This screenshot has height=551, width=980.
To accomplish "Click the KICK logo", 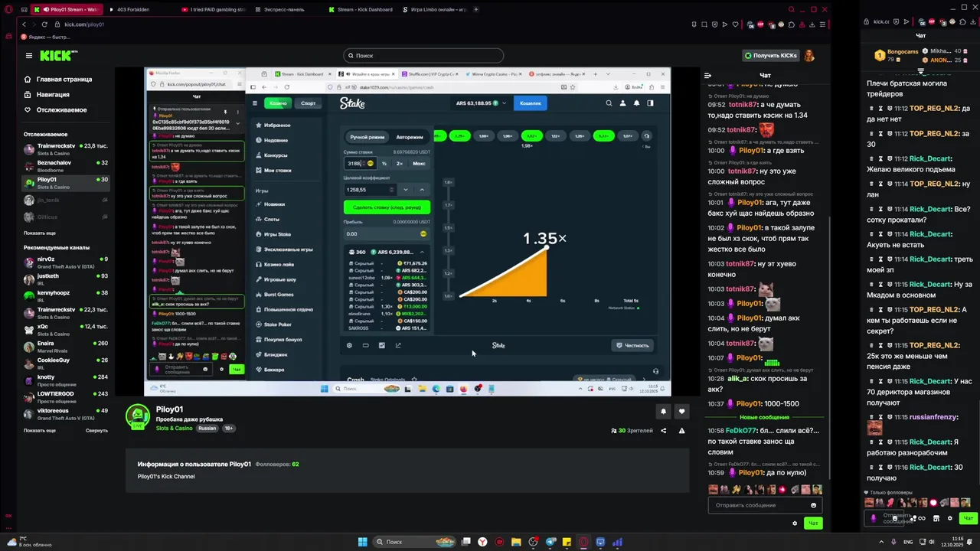I will pyautogui.click(x=58, y=55).
